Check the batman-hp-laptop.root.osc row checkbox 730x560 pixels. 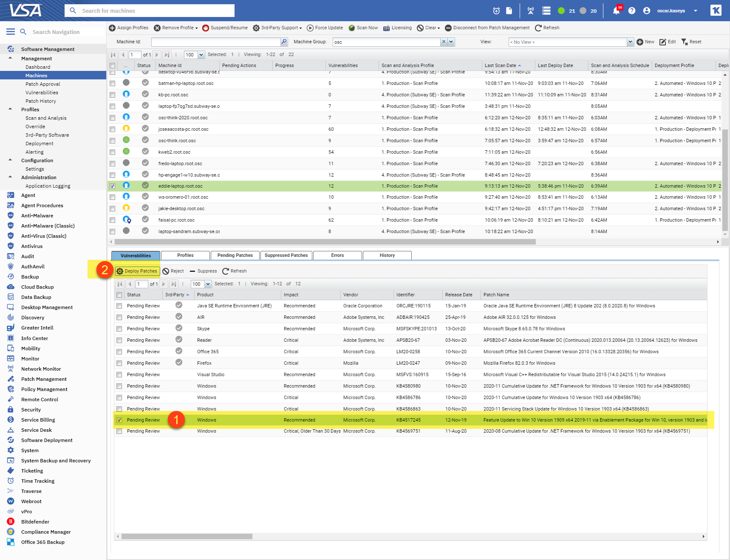(x=112, y=83)
